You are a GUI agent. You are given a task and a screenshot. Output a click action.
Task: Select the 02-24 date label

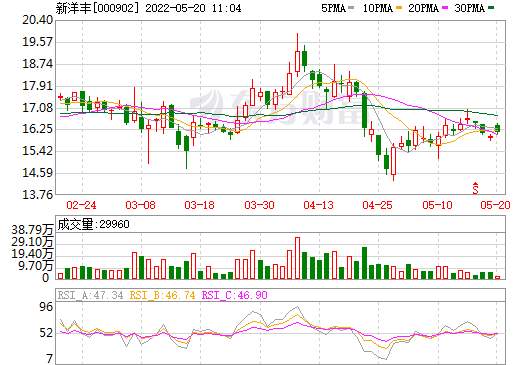pos(81,205)
